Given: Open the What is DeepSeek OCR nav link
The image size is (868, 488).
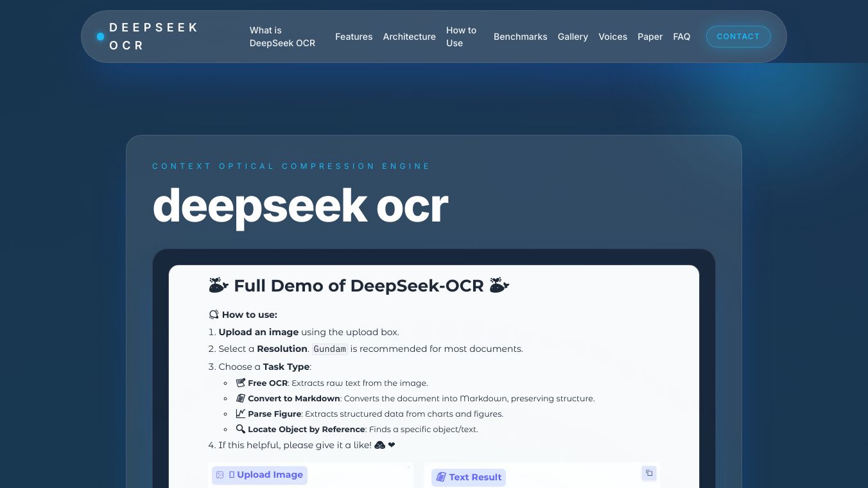Looking at the screenshot, I should (282, 37).
